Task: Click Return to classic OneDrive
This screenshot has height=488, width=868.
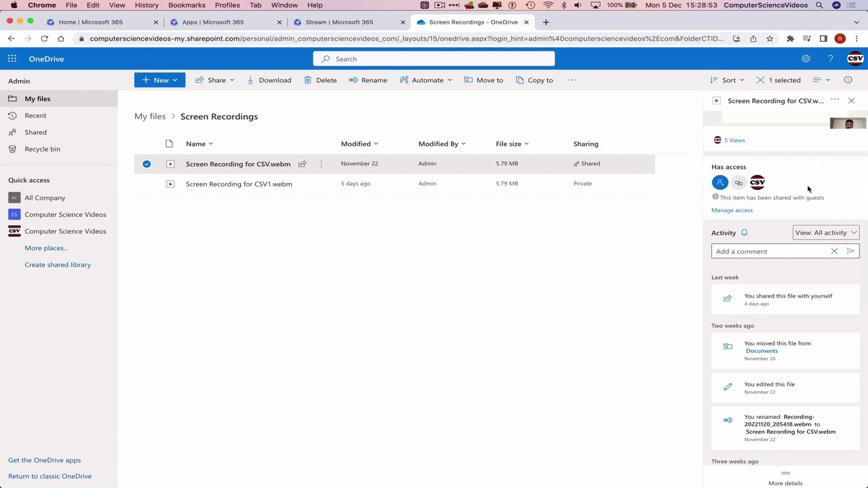Action: pos(50,476)
